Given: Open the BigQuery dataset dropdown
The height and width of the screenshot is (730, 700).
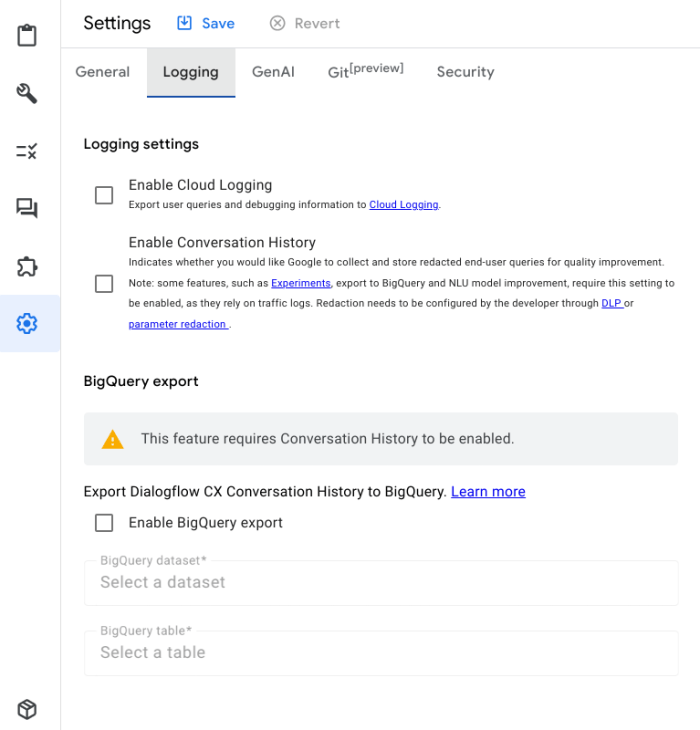Looking at the screenshot, I should pyautogui.click(x=381, y=582).
